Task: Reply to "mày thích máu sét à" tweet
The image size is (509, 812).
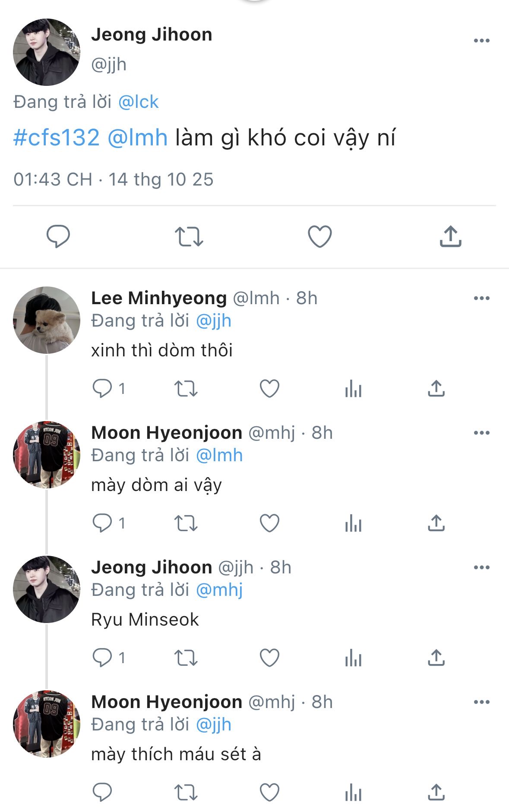Action: point(102,793)
